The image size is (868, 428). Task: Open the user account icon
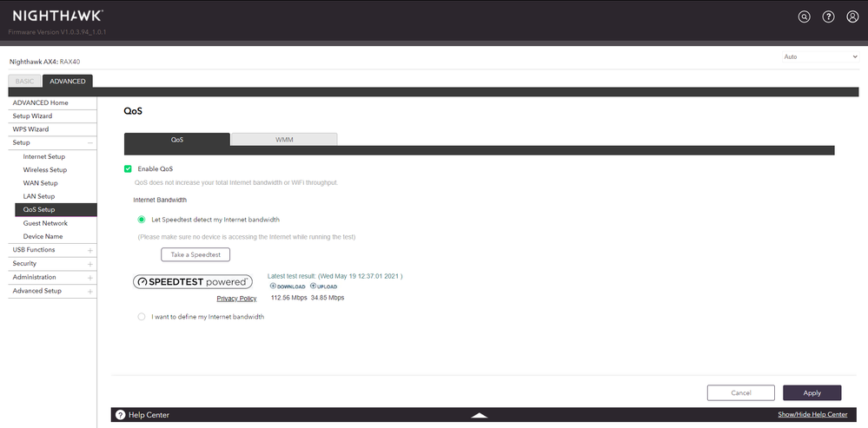(852, 16)
